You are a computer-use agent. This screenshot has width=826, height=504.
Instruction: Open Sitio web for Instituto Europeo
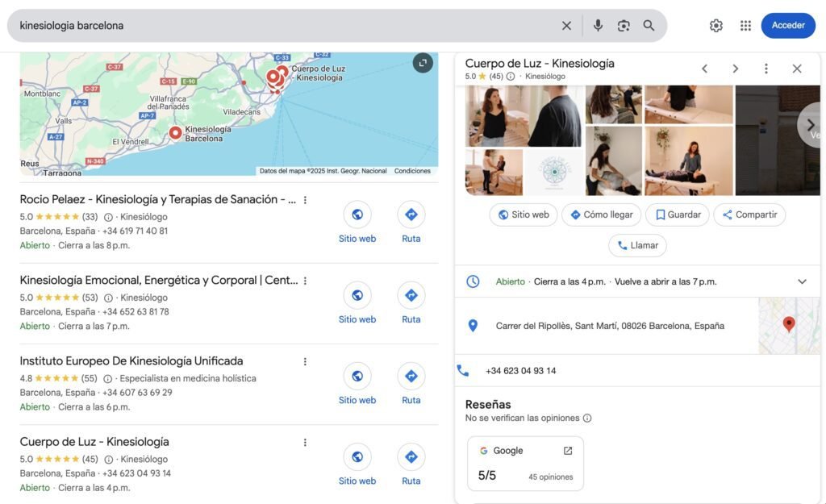pos(357,377)
